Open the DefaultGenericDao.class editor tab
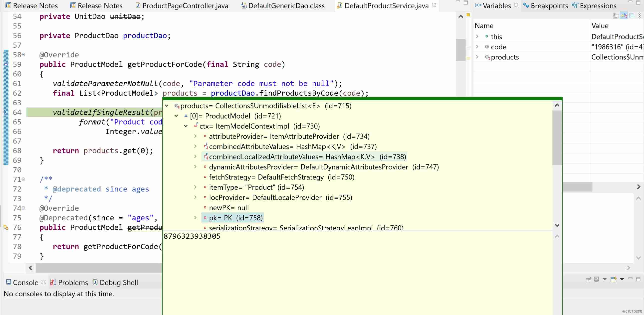This screenshot has height=315, width=644. click(283, 5)
